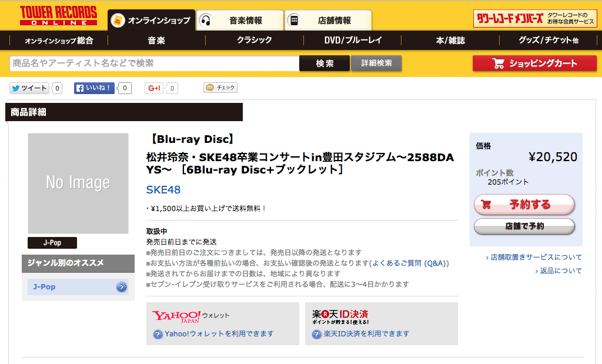Open the グッズ/チケット他 menu item
This screenshot has height=364, width=602.
tap(549, 41)
